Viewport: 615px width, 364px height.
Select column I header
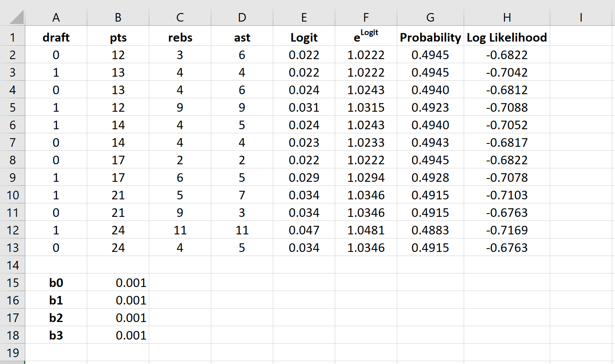(x=581, y=18)
